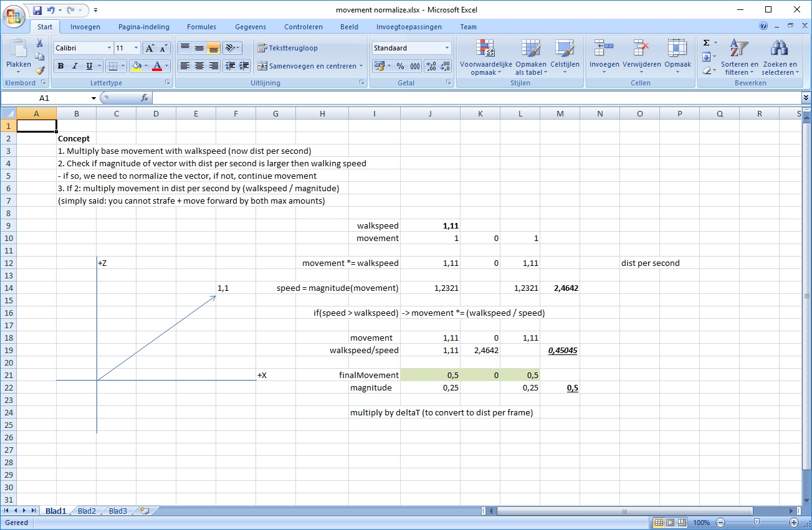Toggle italic formatting
The width and height of the screenshot is (812, 530).
click(75, 66)
